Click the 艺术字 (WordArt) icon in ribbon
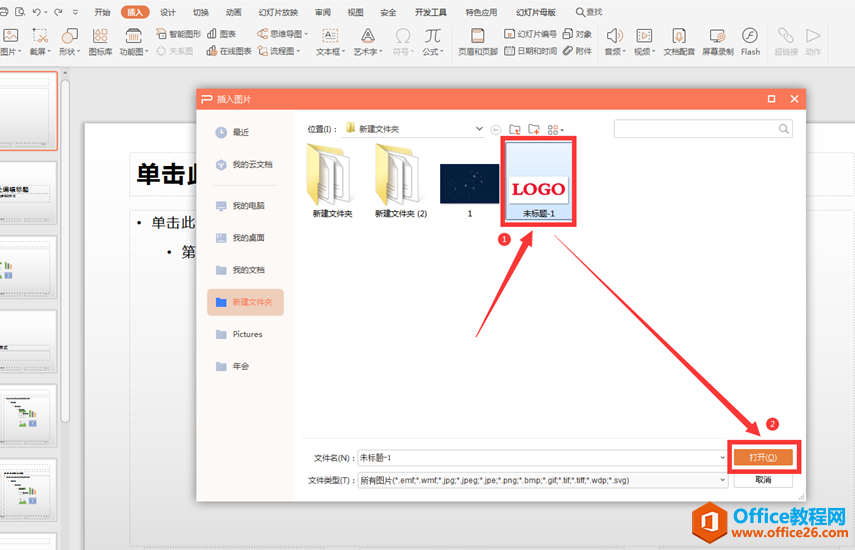Image resolution: width=855 pixels, height=550 pixels. [367, 40]
